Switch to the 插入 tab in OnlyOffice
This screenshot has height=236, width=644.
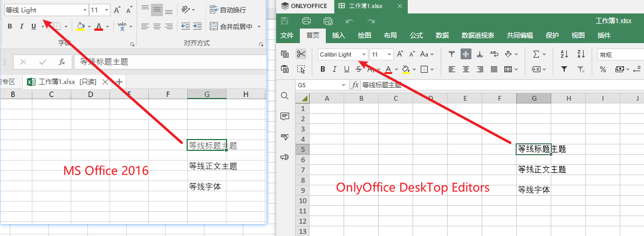[338, 36]
